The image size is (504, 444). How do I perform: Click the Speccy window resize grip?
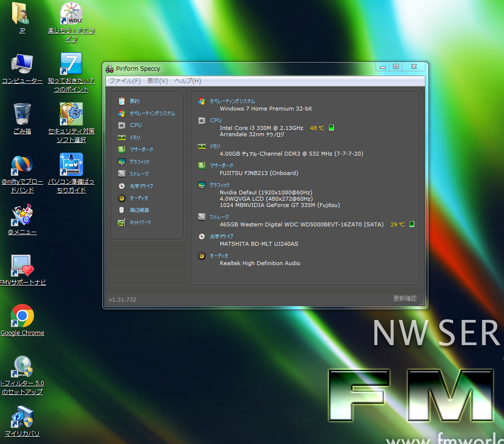tap(422, 302)
